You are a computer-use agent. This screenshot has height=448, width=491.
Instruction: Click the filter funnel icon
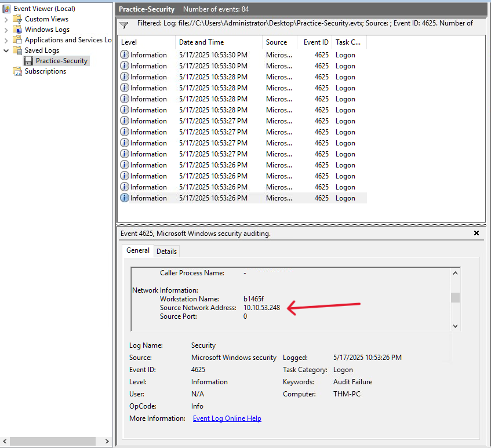123,25
